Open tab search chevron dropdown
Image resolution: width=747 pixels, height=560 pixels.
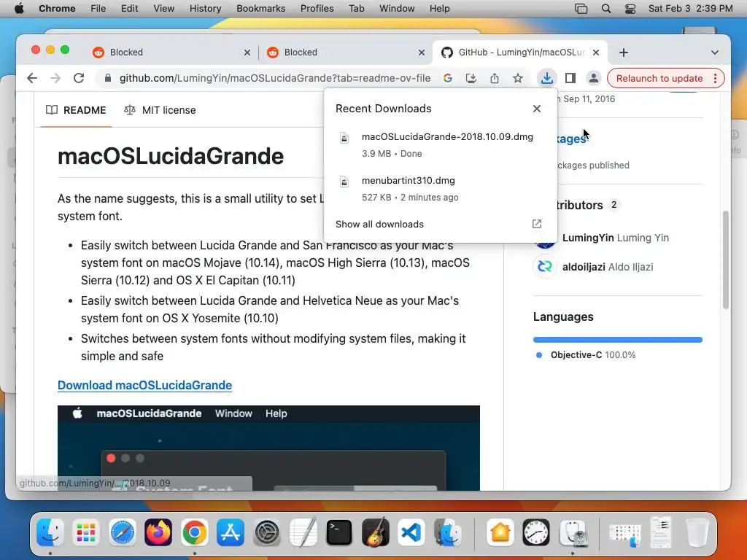pos(715,52)
